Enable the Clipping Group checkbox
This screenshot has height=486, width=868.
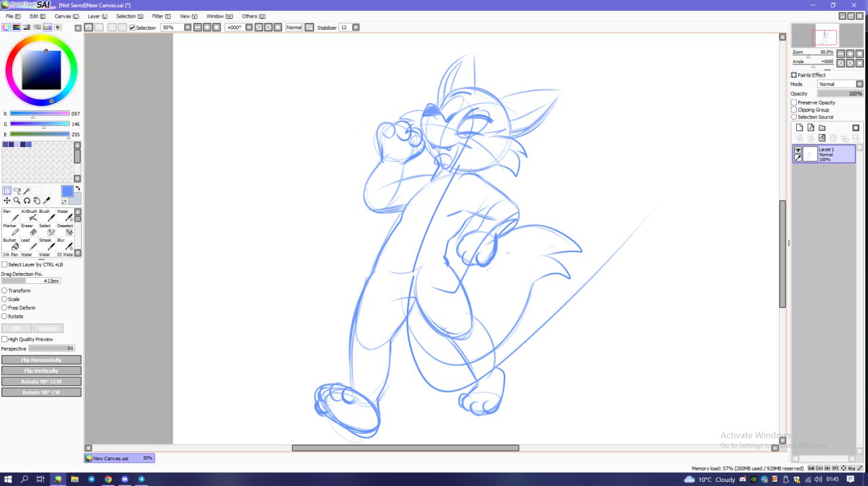point(794,110)
